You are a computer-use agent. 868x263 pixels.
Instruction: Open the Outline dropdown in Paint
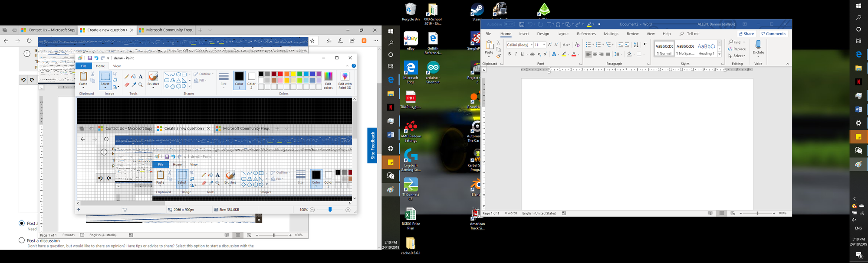[x=204, y=74]
